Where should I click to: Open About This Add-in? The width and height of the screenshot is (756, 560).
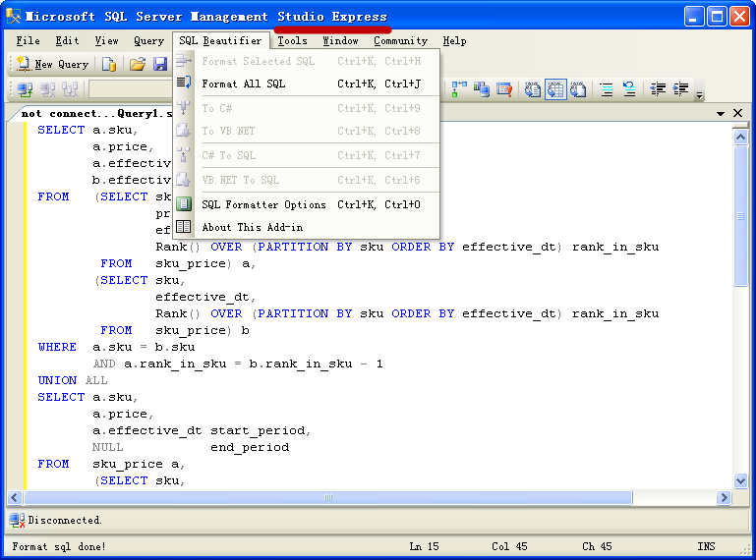point(307,228)
